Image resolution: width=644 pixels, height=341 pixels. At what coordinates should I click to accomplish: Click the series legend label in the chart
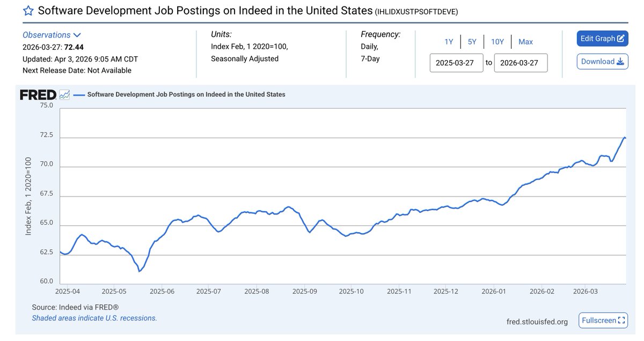(186, 94)
